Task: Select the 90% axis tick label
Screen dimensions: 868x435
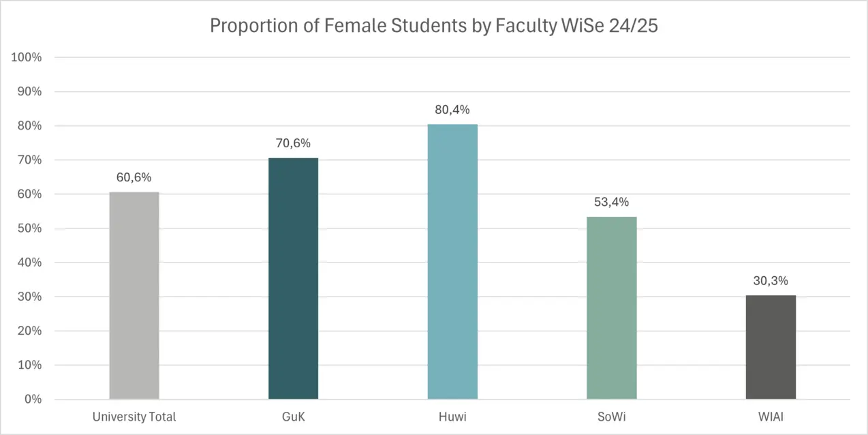Action: (30, 91)
